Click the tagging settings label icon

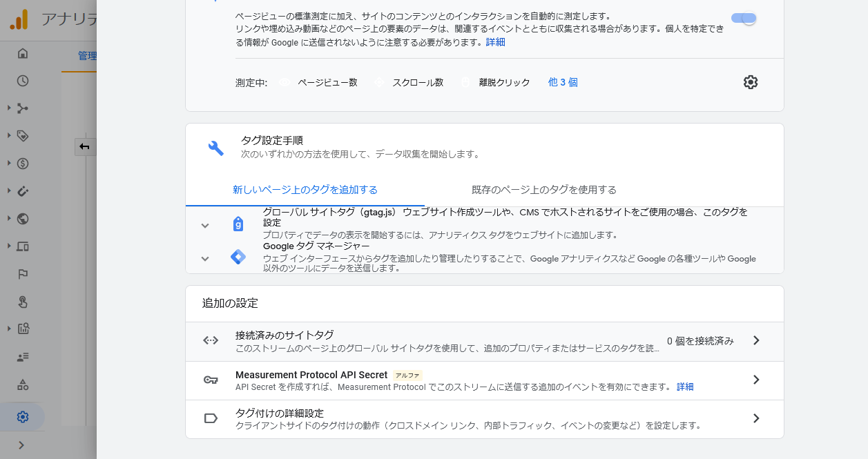(x=211, y=418)
